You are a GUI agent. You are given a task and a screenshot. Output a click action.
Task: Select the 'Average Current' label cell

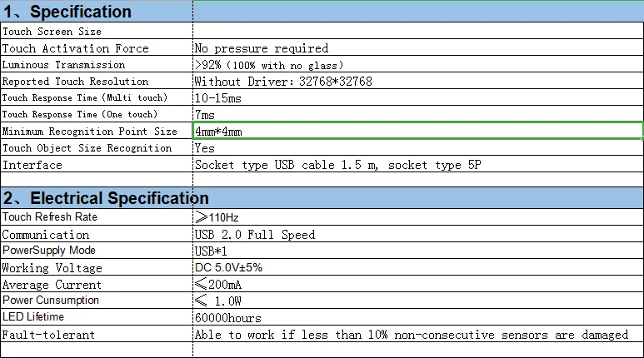(x=97, y=284)
